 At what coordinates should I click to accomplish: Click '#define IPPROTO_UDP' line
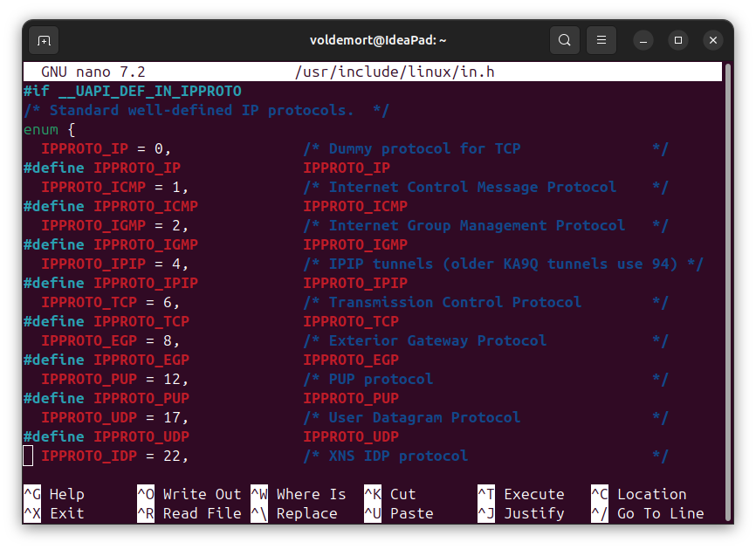click(211, 436)
